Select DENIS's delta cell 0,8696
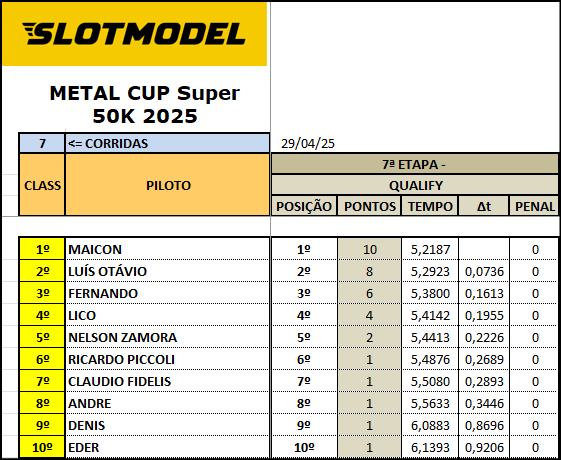This screenshot has height=460, width=561. (484, 425)
